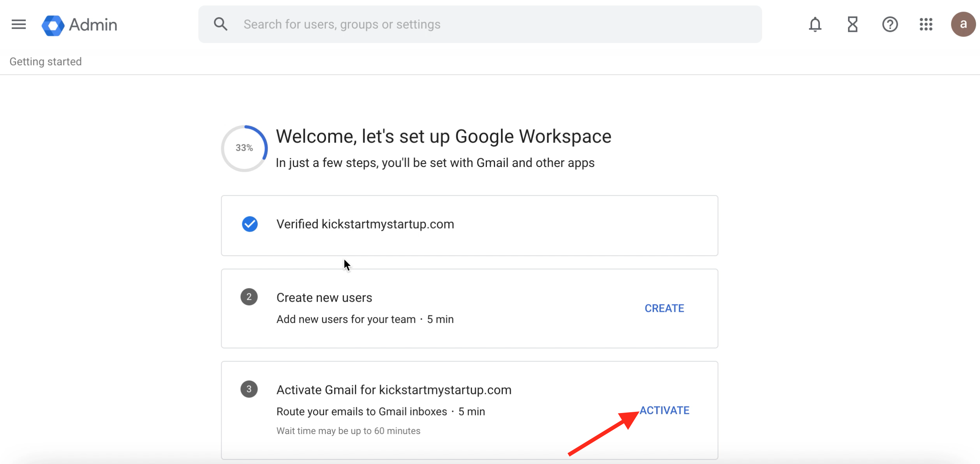The height and width of the screenshot is (464, 980).
Task: Click the step 3 number badge
Action: pyautogui.click(x=249, y=389)
